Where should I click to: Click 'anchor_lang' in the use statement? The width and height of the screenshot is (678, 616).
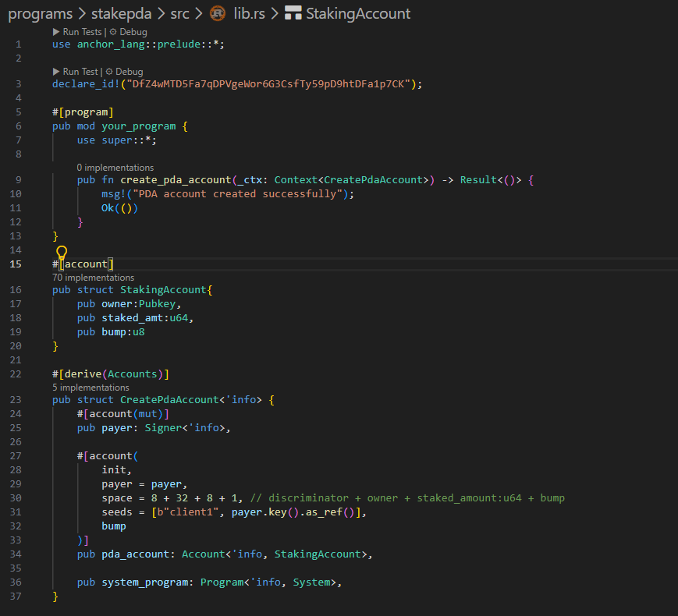pos(111,44)
